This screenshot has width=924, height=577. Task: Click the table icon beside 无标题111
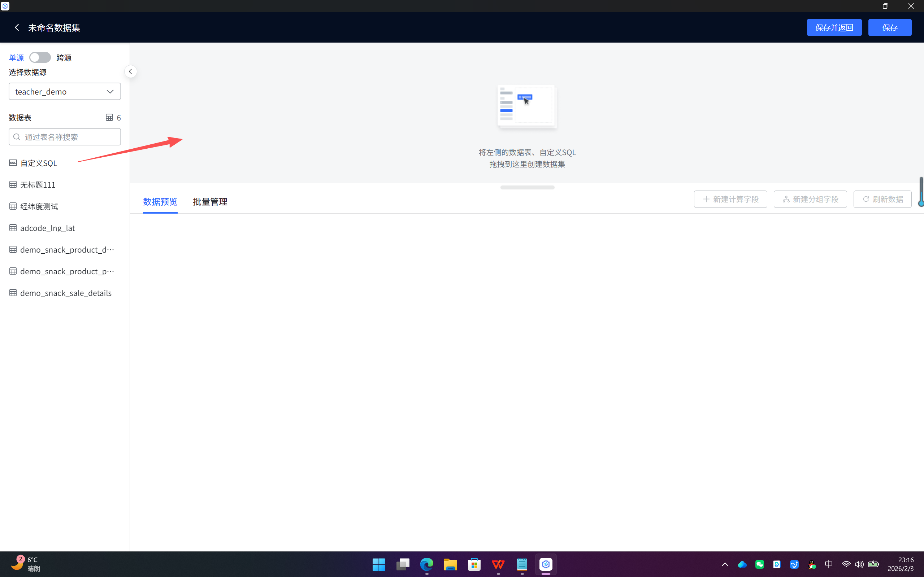click(x=13, y=185)
